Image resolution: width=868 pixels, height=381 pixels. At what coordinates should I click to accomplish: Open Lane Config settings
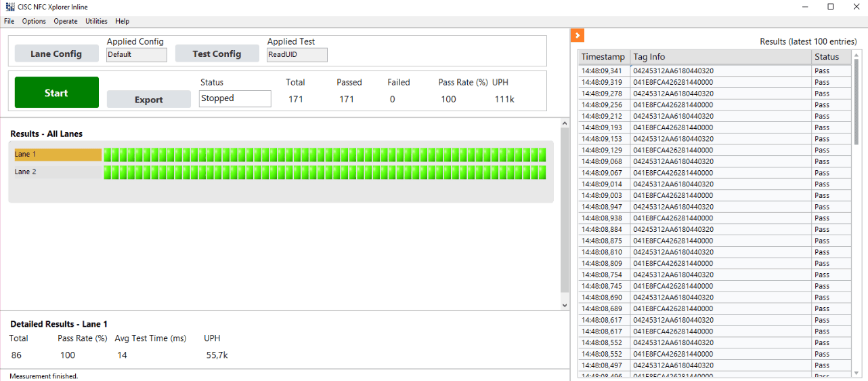(56, 54)
